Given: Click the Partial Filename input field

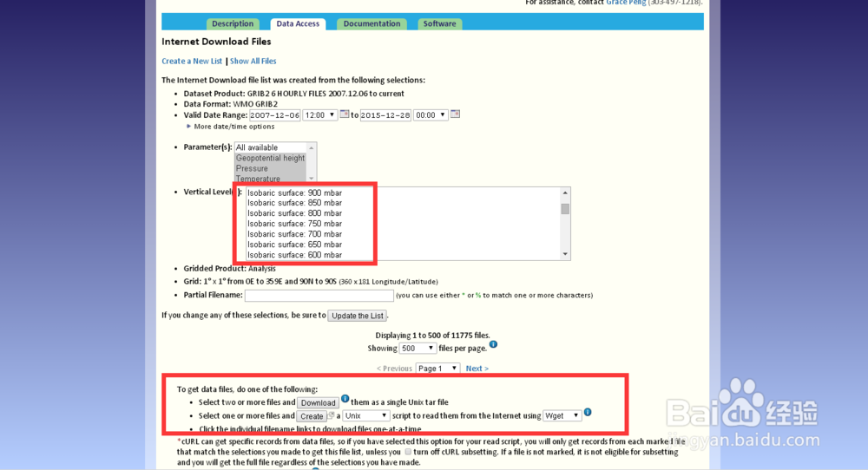Looking at the screenshot, I should coord(319,296).
